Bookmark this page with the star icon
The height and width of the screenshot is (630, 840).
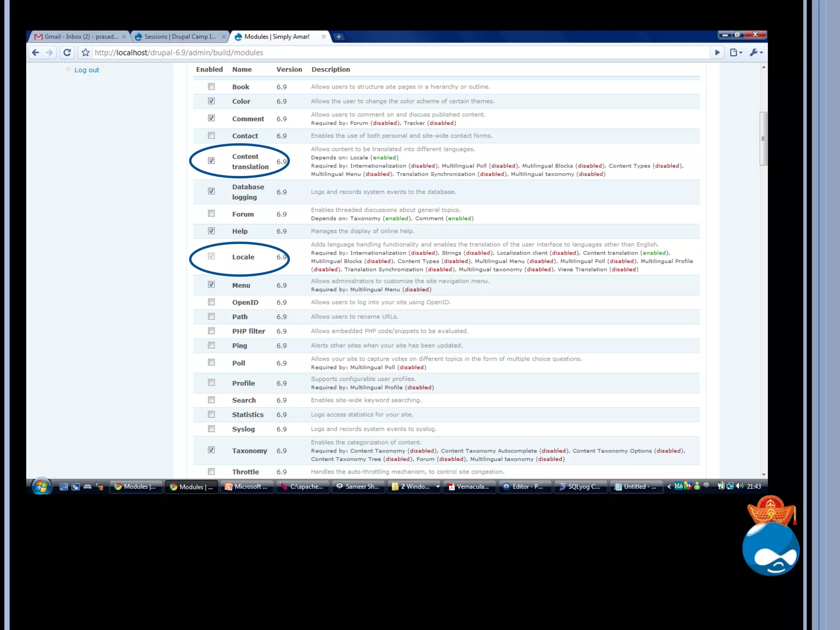[85, 52]
